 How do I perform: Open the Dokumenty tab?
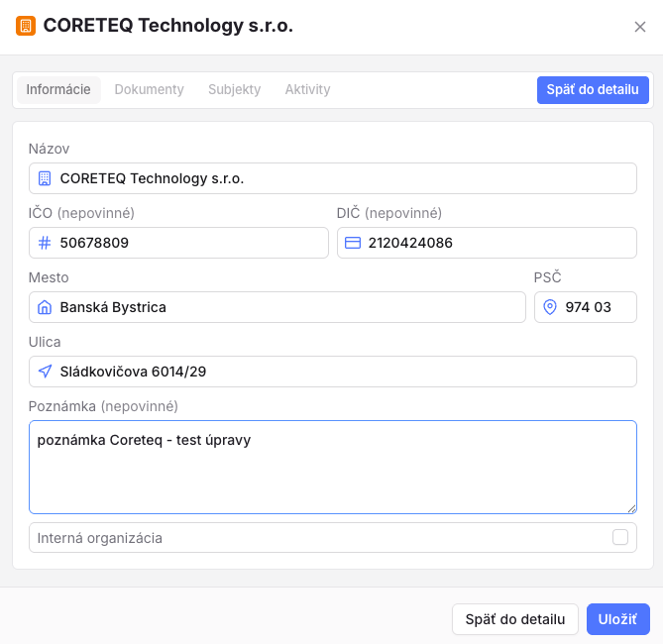(x=150, y=89)
